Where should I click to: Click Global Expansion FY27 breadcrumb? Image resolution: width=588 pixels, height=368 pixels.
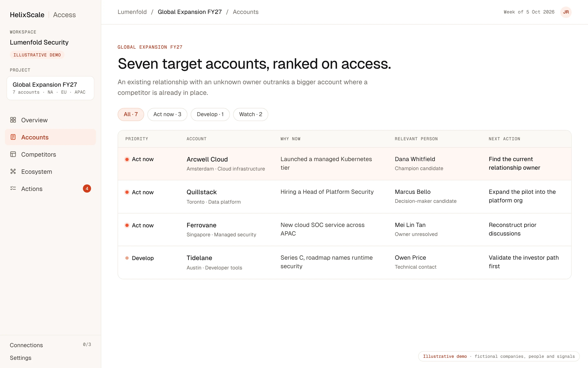click(x=190, y=12)
